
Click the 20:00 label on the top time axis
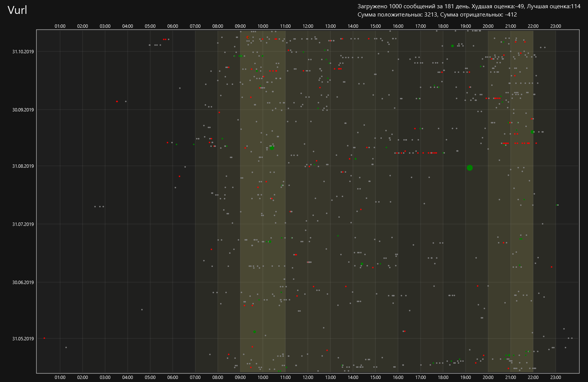(488, 26)
